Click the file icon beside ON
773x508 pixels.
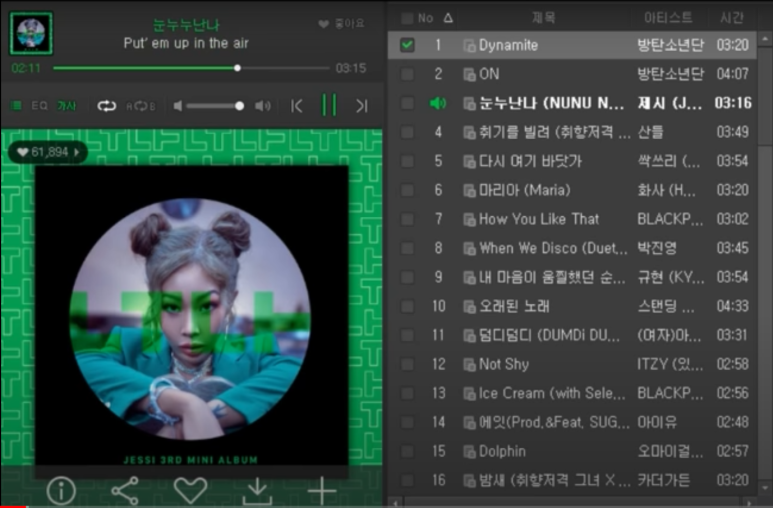(x=469, y=74)
